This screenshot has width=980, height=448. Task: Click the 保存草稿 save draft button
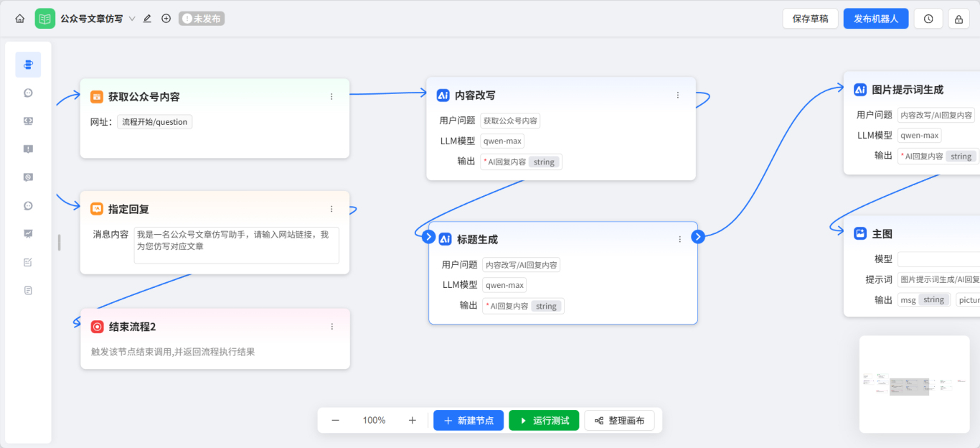pyautogui.click(x=810, y=18)
